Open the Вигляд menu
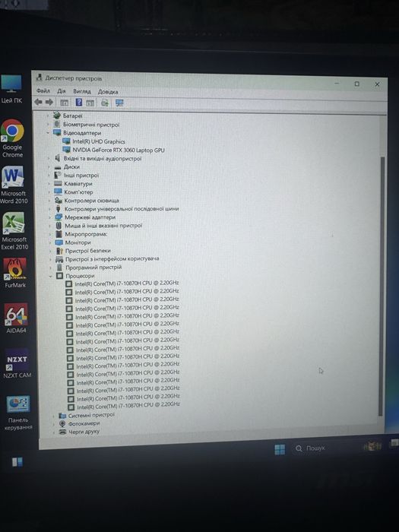 (x=82, y=91)
